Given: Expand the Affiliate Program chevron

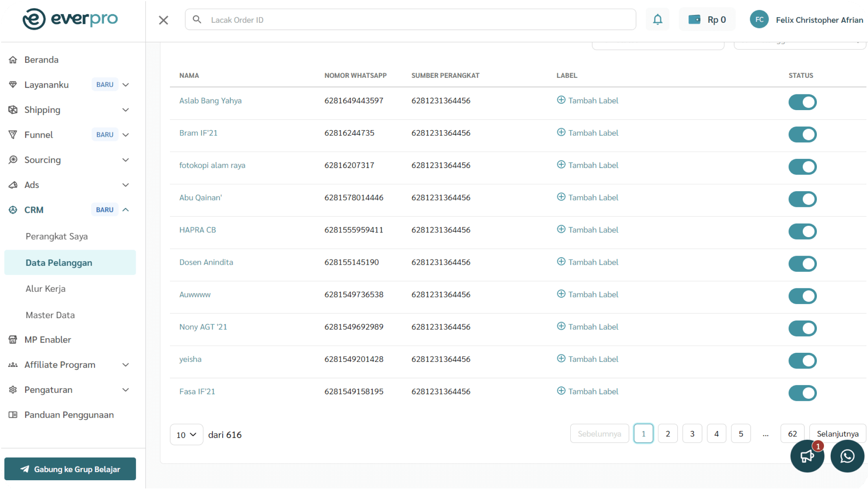Looking at the screenshot, I should pyautogui.click(x=125, y=365).
